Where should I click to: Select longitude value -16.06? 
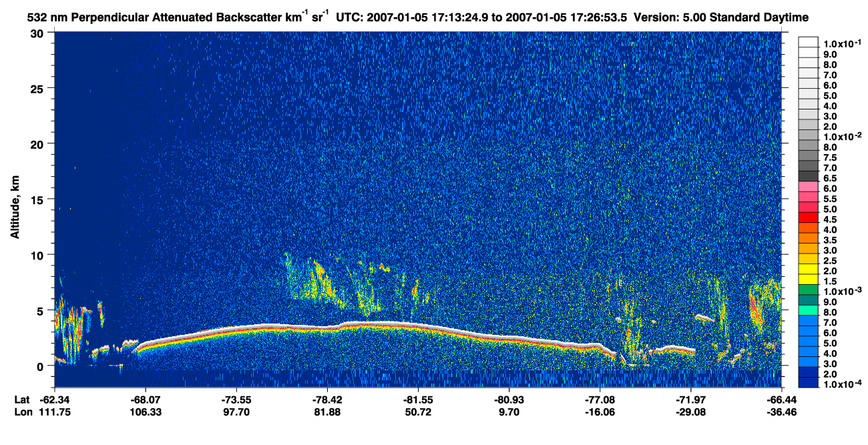coord(600,412)
